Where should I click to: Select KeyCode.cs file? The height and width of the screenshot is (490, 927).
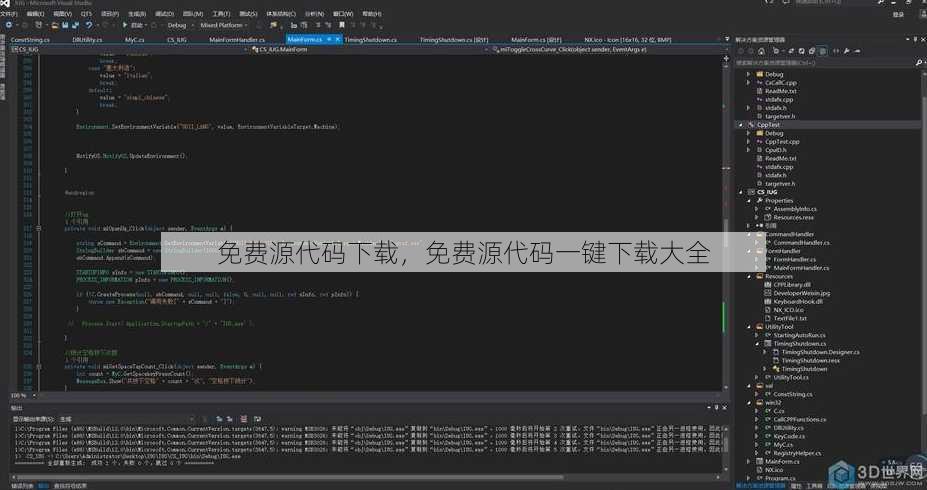pos(789,436)
